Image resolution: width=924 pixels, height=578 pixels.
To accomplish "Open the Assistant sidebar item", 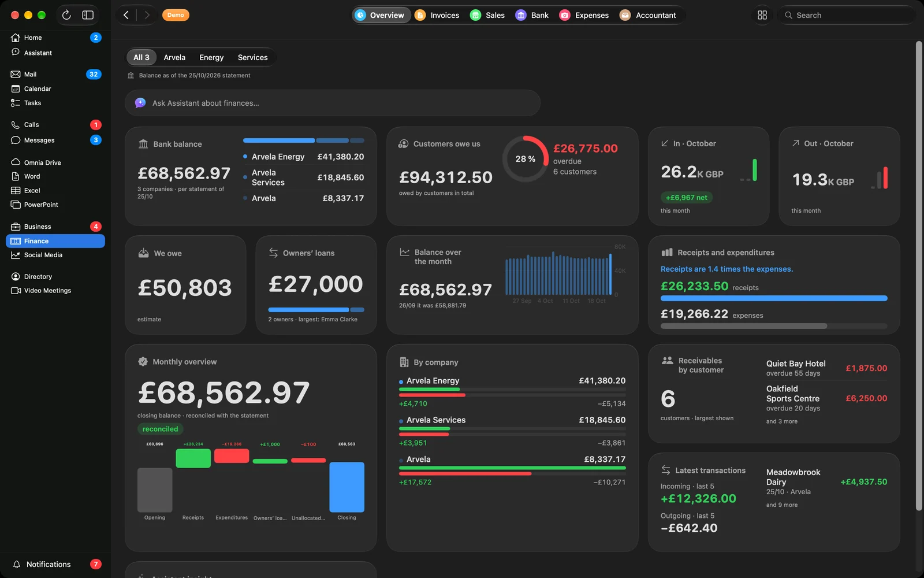I will [55, 53].
